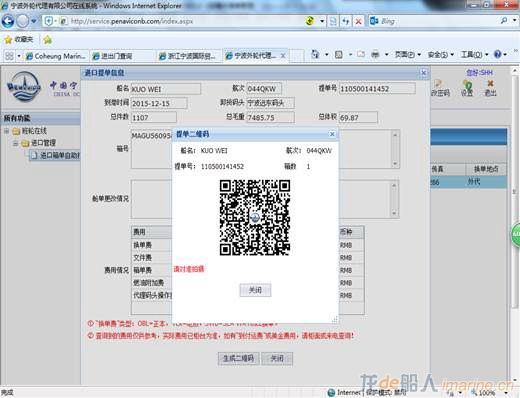Click the 换单地点 column header
Viewport: 520px width, 398px height.
(x=486, y=169)
